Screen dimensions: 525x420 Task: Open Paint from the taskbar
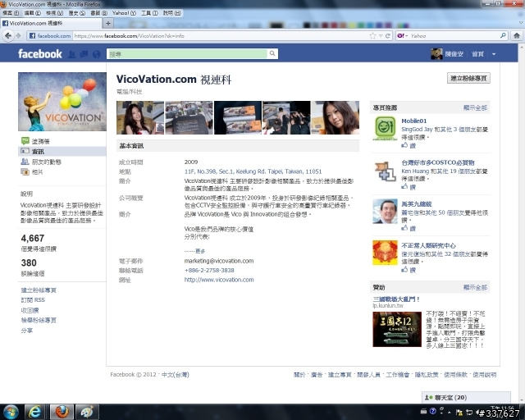(x=87, y=412)
